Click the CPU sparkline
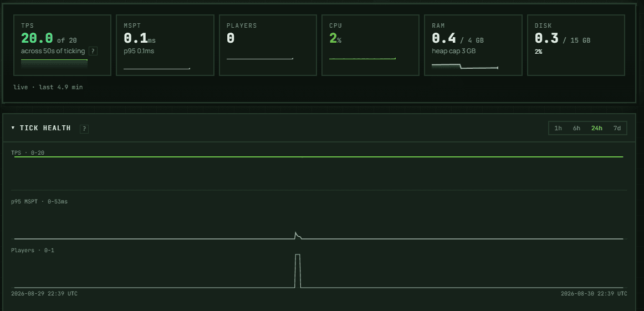Image resolution: width=644 pixels, height=311 pixels. click(x=362, y=59)
